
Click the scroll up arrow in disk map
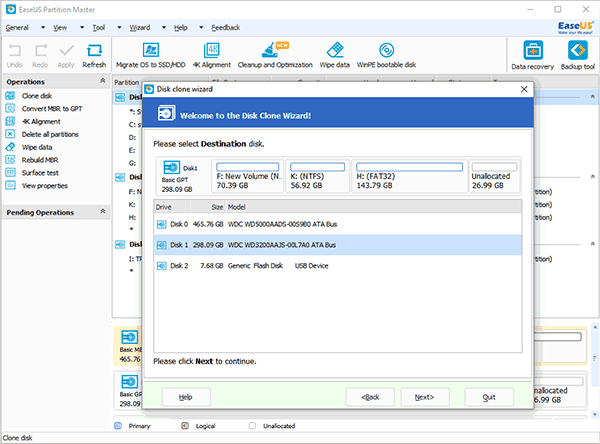point(595,327)
